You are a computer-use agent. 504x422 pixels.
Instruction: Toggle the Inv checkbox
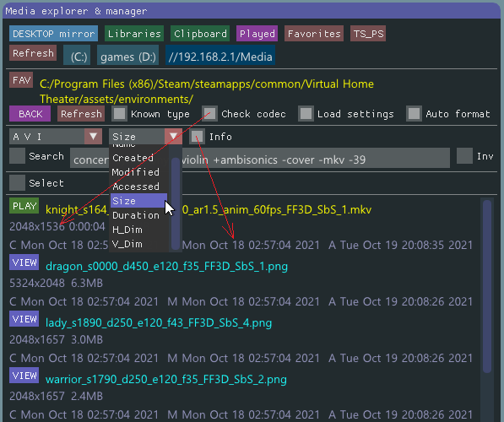click(465, 156)
